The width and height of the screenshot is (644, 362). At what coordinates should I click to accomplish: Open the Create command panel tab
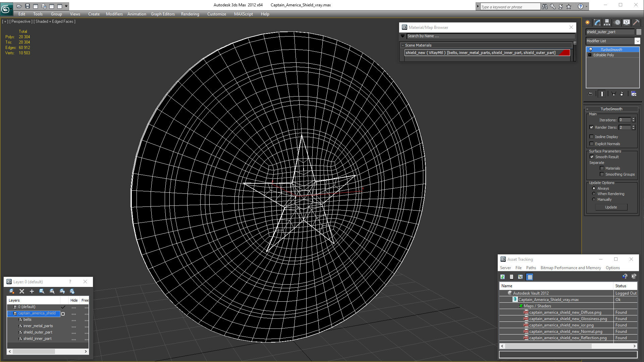(x=588, y=22)
